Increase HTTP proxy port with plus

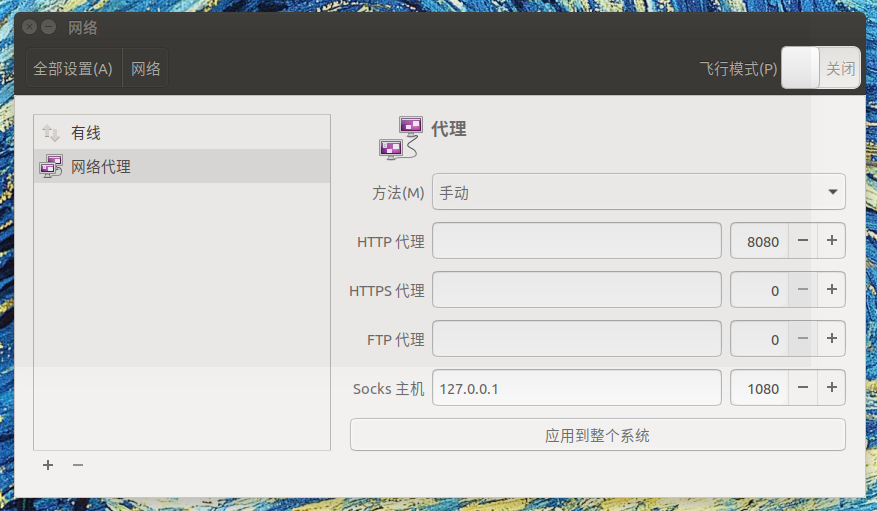(x=831, y=241)
